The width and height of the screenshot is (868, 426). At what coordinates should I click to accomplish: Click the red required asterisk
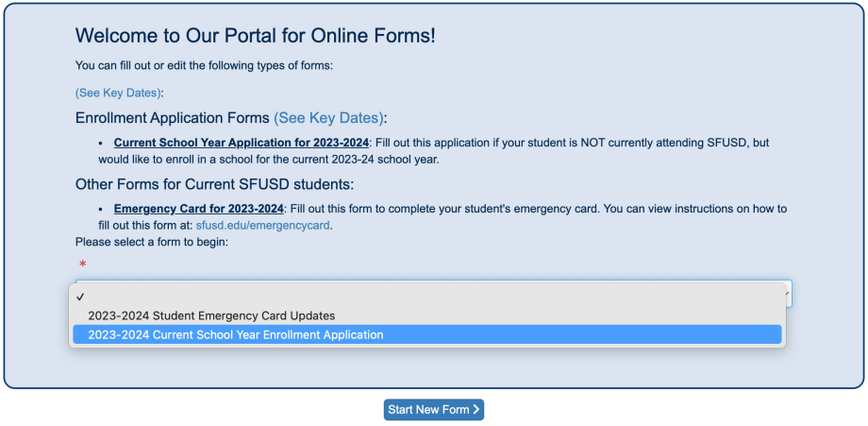point(82,264)
